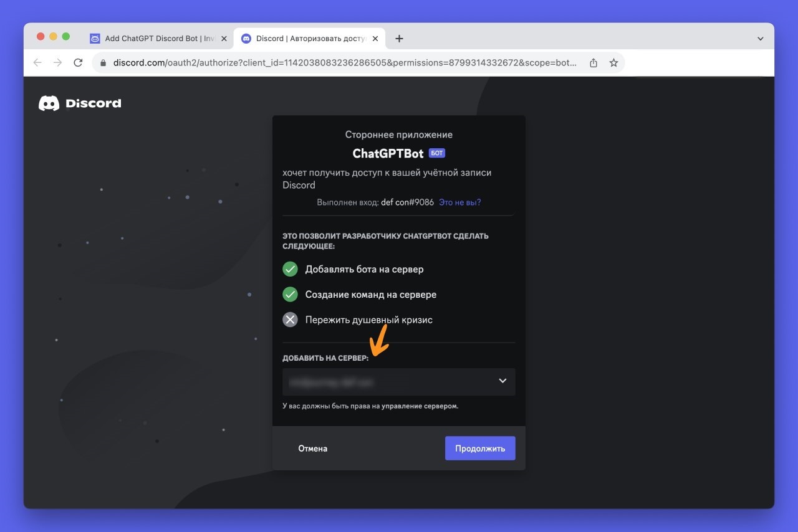Open the Добавить на сервер dropdown

click(399, 381)
